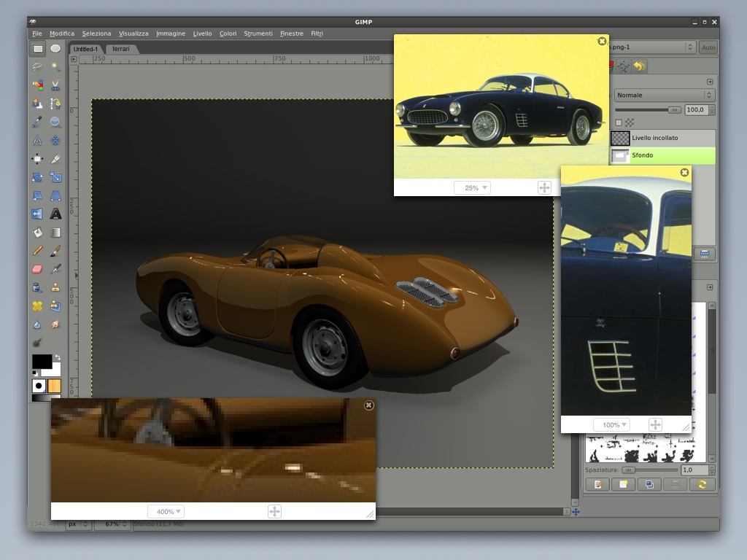
Task: Close the 400% zoom preview popup
Action: pyautogui.click(x=368, y=405)
